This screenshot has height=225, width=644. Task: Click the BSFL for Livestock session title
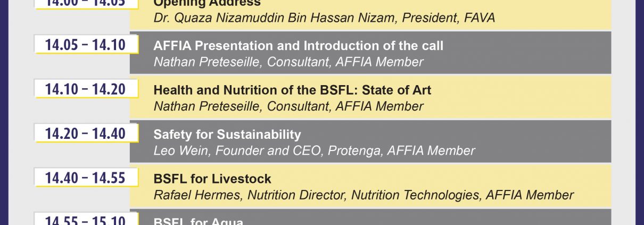point(212,178)
